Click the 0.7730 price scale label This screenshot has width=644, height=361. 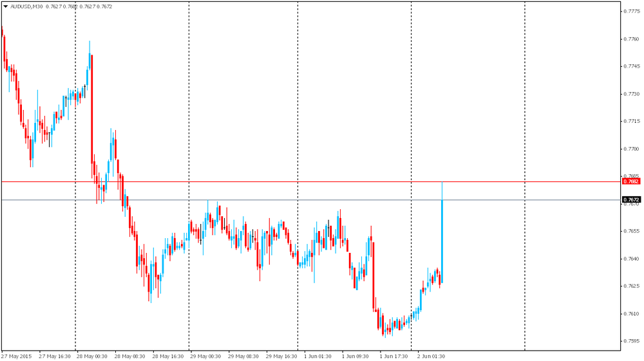click(x=632, y=94)
